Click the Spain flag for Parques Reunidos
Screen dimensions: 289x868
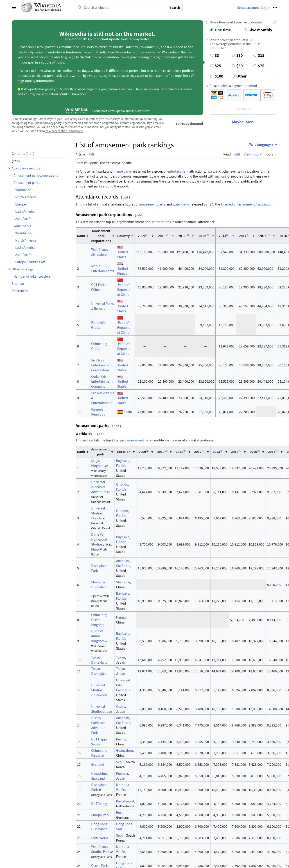pyautogui.click(x=120, y=412)
